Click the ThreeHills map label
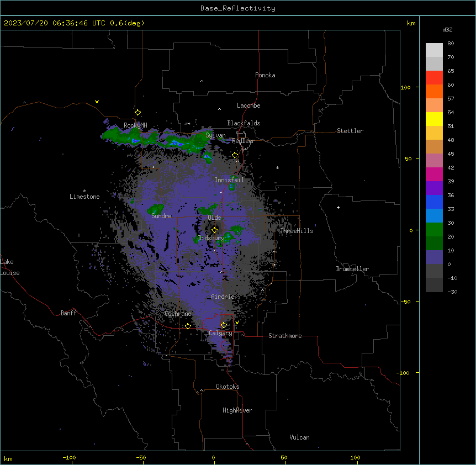 click(x=297, y=231)
